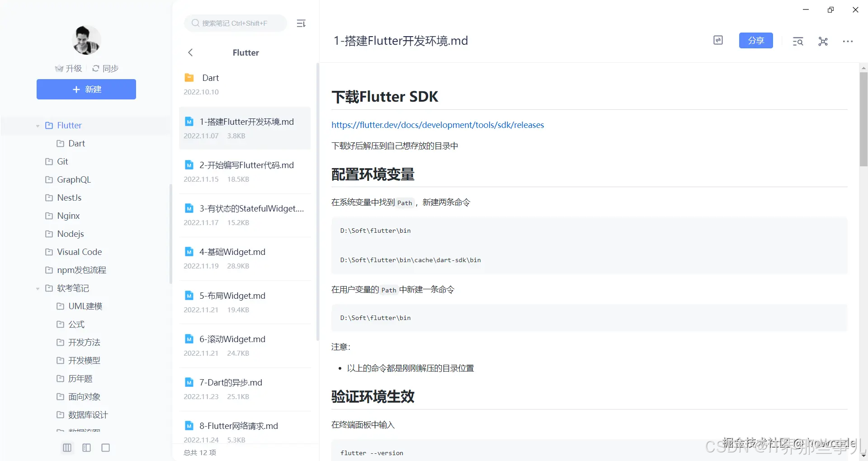This screenshot has width=868, height=461.
Task: Click the yellow Dart folder icon
Action: [189, 78]
